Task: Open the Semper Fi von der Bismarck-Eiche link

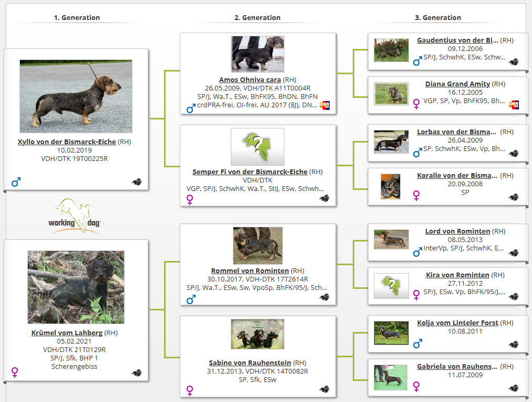Action: 250,172
